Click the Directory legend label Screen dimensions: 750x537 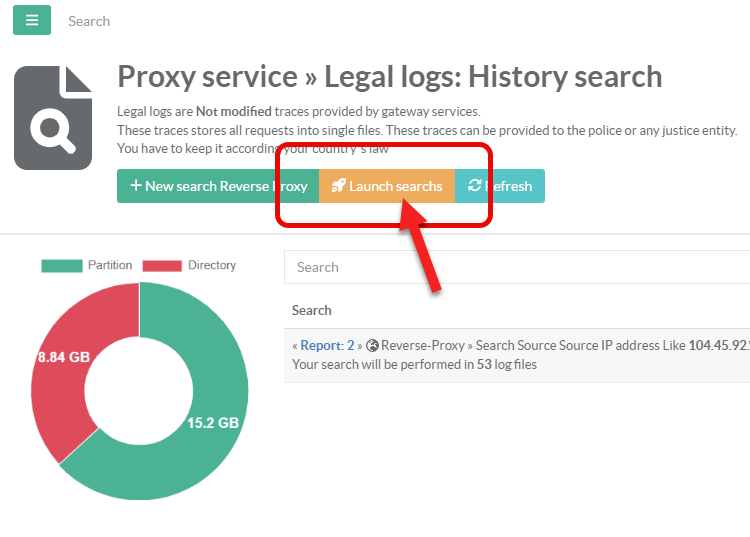click(212, 266)
